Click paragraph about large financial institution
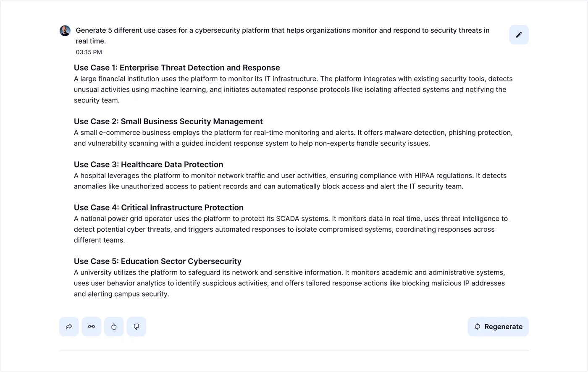The width and height of the screenshot is (588, 372). click(x=293, y=89)
